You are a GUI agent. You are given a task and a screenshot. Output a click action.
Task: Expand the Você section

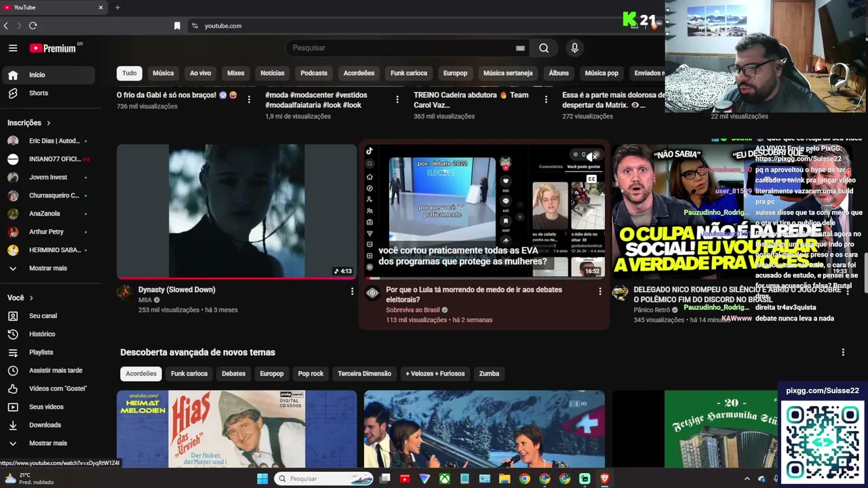[20, 298]
